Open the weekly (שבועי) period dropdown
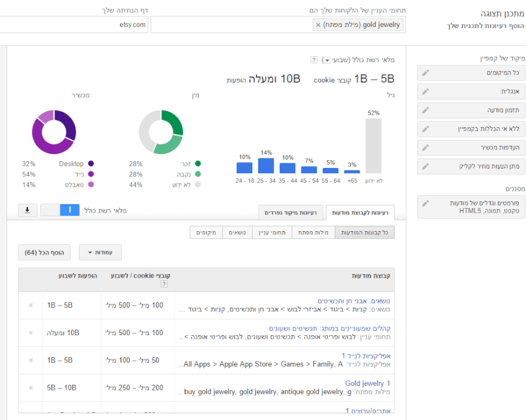The width and height of the screenshot is (526, 420). coord(327,60)
